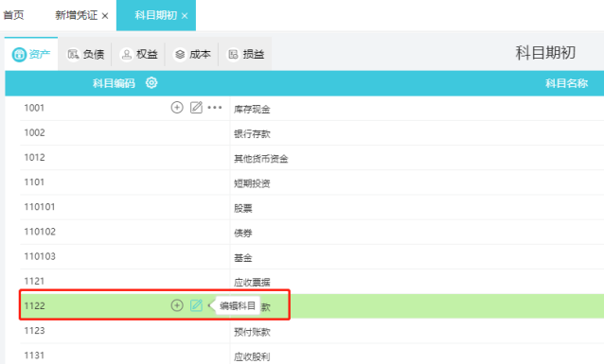This screenshot has width=604, height=364.
Task: Click the 应收票据 subject name
Action: tap(252, 282)
